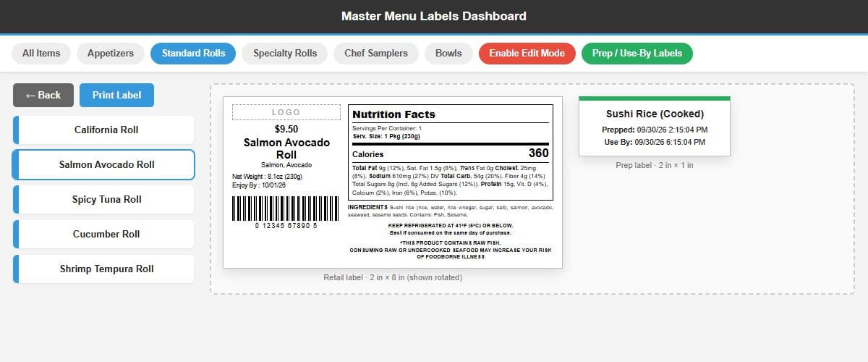Click the 'Servings Per Container: 1' line

click(387, 128)
